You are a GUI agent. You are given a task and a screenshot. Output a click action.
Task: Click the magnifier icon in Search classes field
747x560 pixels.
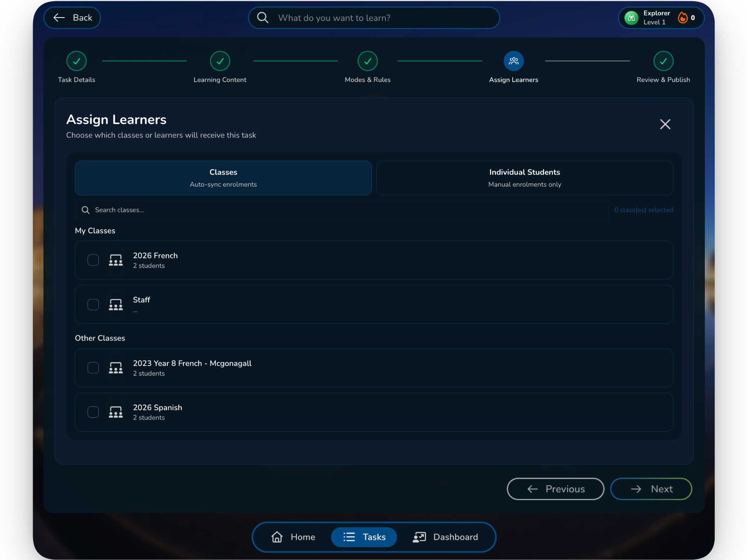coord(86,210)
